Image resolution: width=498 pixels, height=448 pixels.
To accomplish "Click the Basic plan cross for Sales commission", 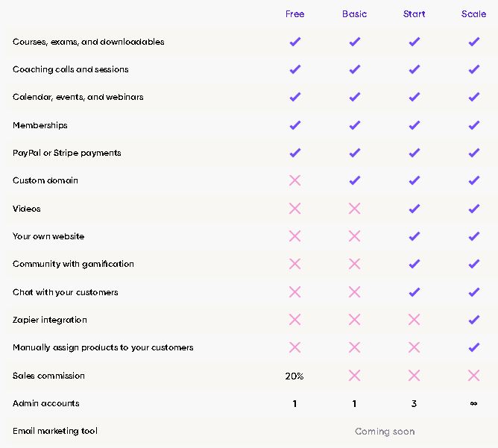I will [354, 376].
